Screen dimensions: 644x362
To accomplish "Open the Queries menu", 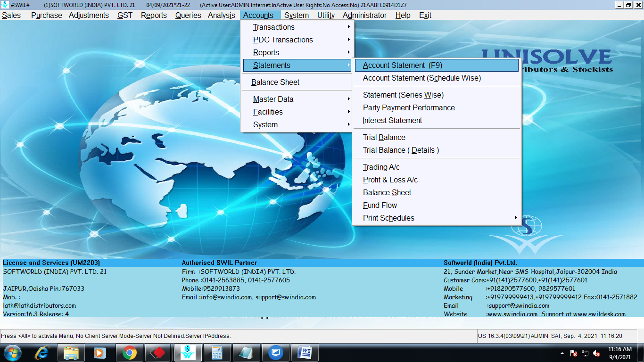I will pos(188,15).
